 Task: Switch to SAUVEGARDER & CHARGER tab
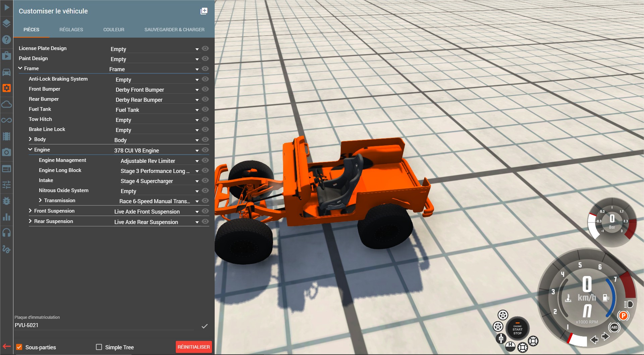174,30
